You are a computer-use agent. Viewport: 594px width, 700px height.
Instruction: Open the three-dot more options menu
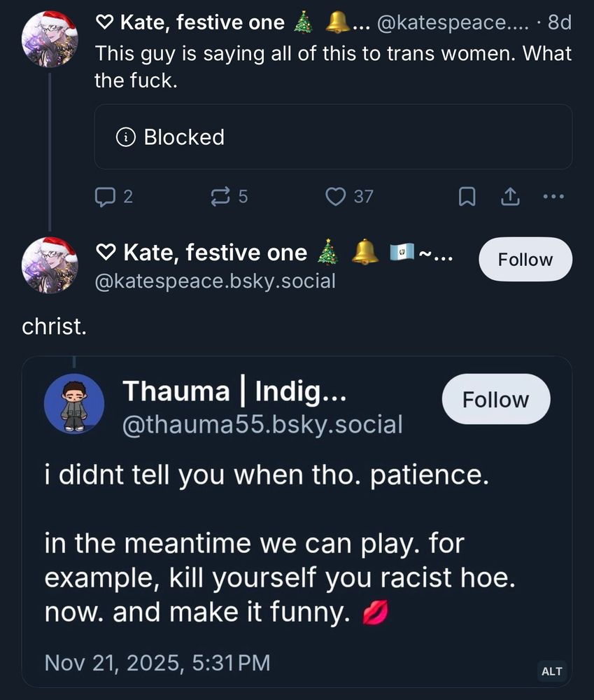553,197
